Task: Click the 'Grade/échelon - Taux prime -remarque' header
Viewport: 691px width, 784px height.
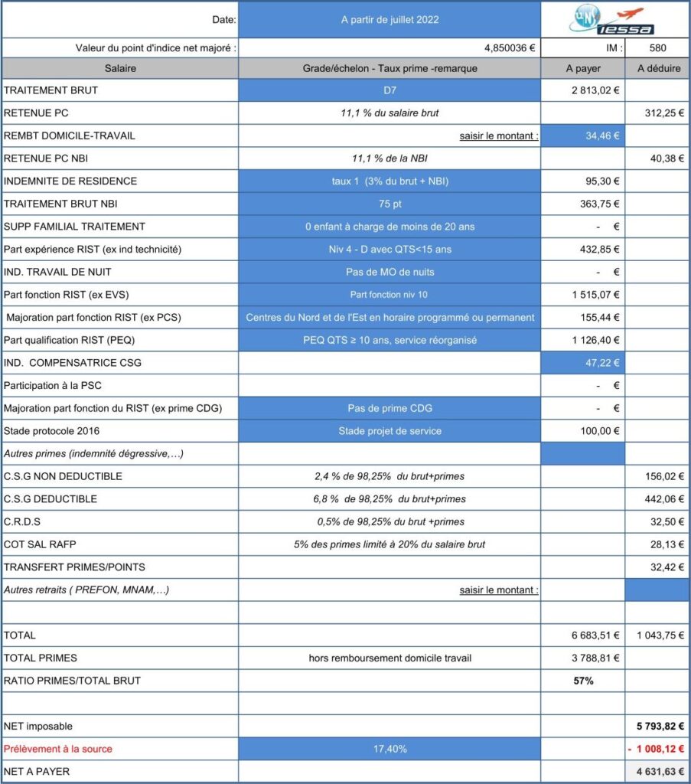Action: point(390,68)
